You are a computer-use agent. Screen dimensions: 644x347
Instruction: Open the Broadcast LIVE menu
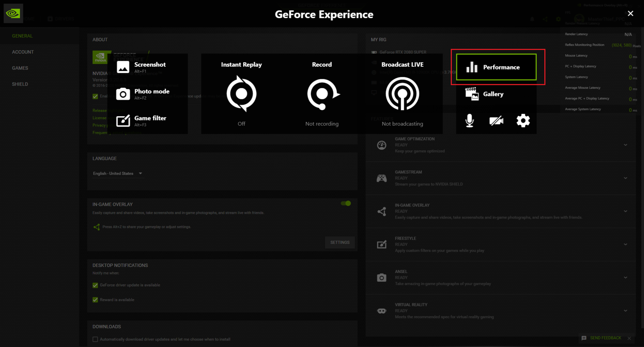(x=402, y=94)
